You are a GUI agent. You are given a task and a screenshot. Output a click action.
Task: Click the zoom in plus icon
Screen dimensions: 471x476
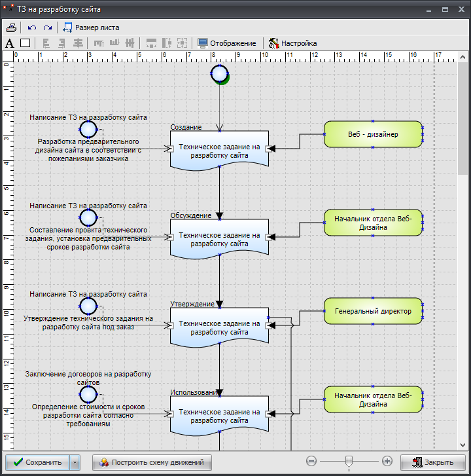click(387, 461)
